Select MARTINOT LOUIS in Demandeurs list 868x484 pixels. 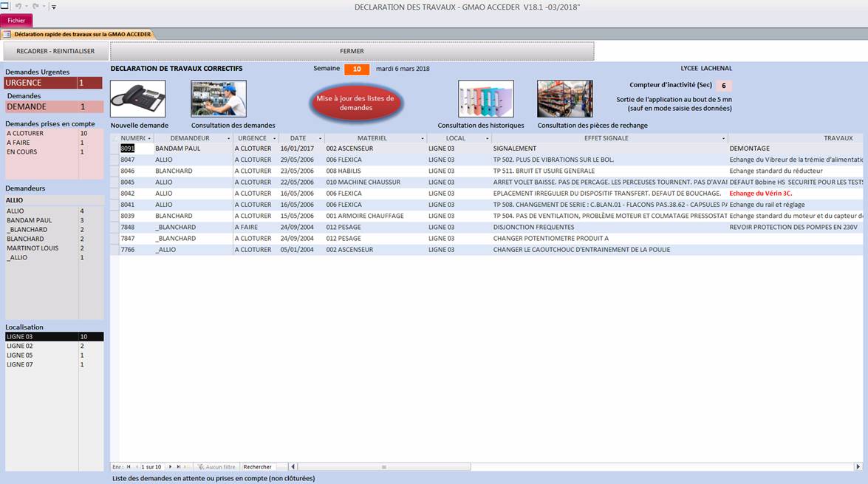[x=54, y=248]
